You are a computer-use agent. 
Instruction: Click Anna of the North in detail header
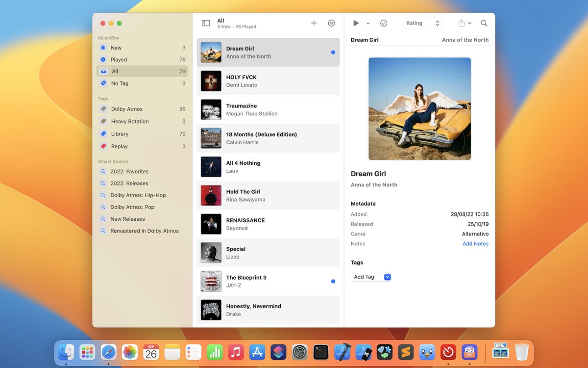(465, 40)
